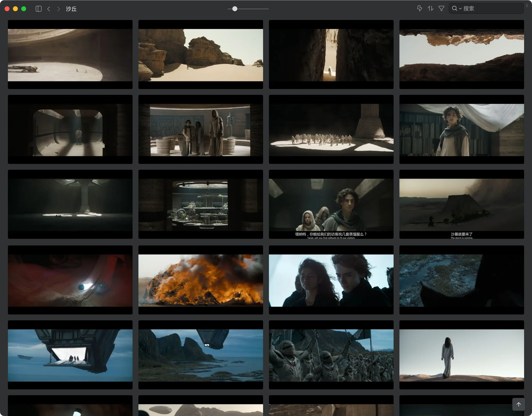532x416 pixels.
Task: Go forward with the right chevron
Action: click(x=58, y=9)
